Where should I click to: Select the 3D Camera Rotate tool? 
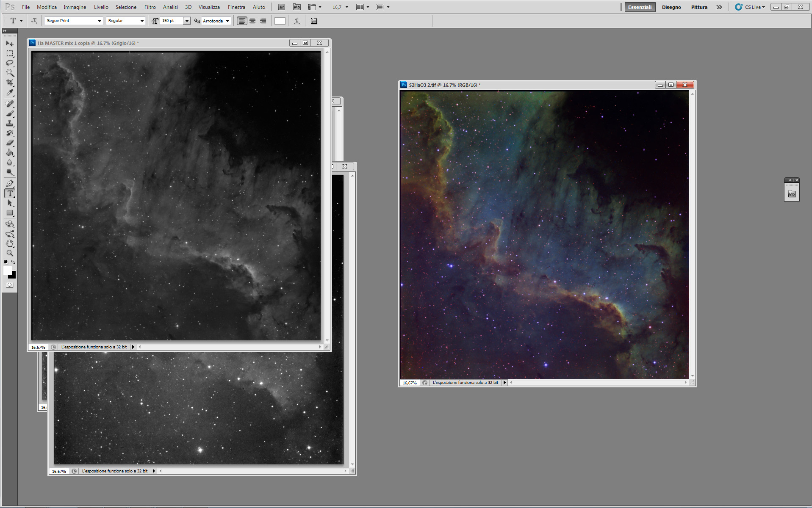(x=10, y=234)
